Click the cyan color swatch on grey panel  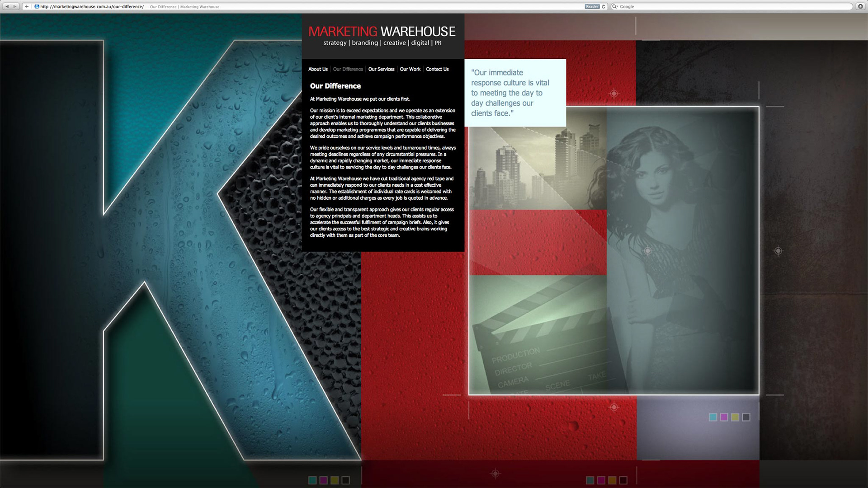pos(713,417)
